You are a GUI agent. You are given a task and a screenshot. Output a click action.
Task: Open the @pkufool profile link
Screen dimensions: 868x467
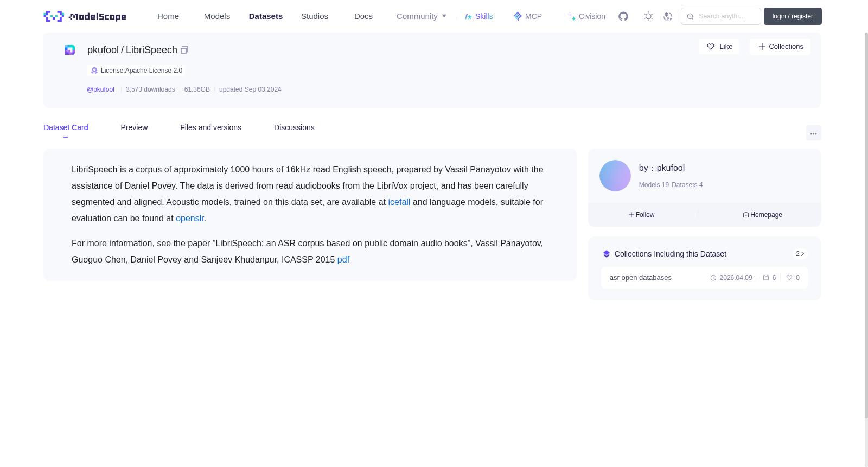point(100,89)
